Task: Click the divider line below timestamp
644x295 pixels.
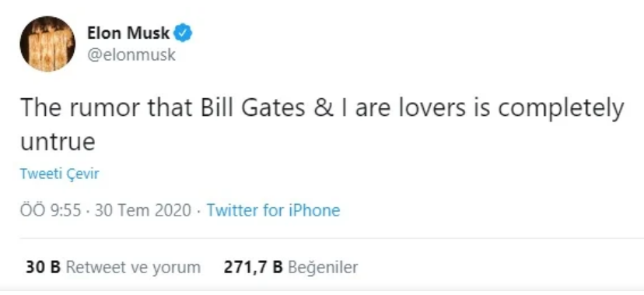Action: 332,238
